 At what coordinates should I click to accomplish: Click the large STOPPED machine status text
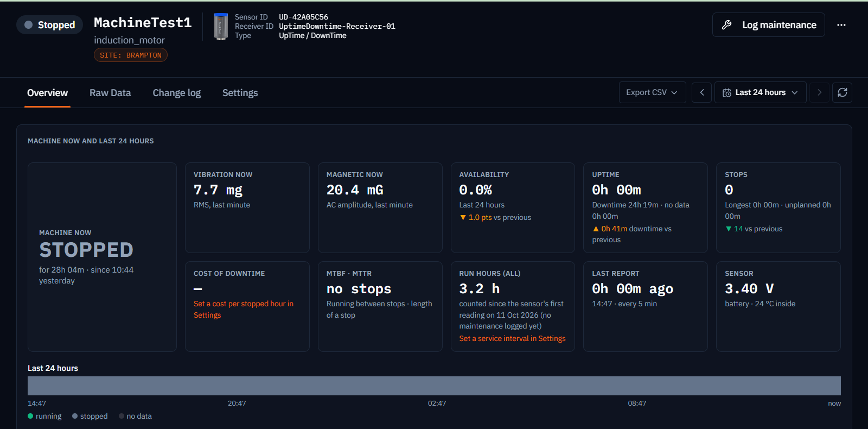86,250
